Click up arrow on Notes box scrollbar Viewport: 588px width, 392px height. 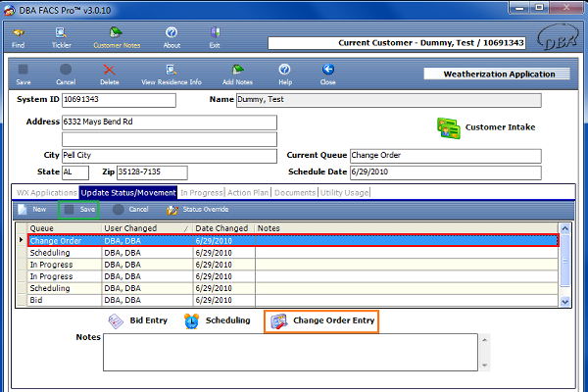(484, 340)
